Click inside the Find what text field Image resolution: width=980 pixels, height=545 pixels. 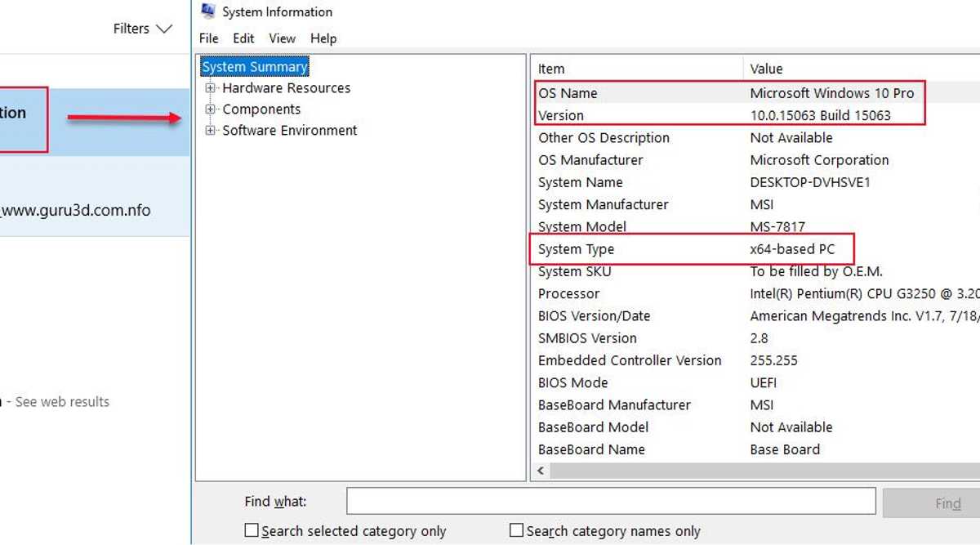[611, 501]
